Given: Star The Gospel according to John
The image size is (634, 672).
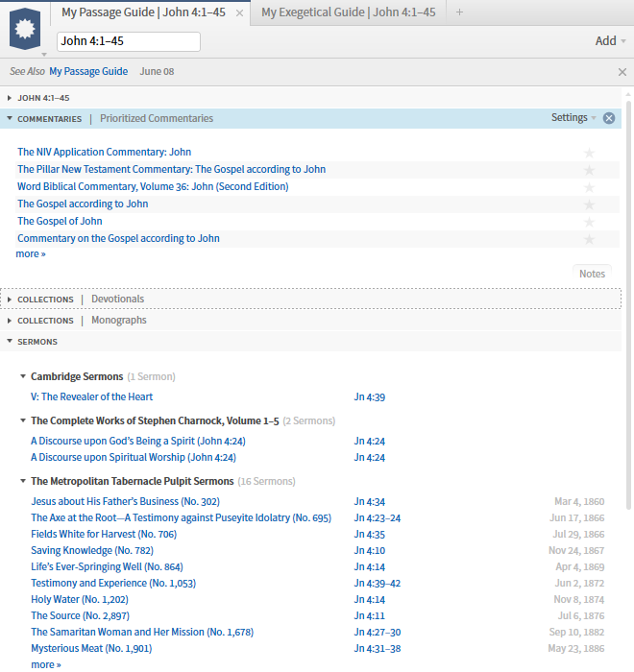Looking at the screenshot, I should tap(590, 204).
